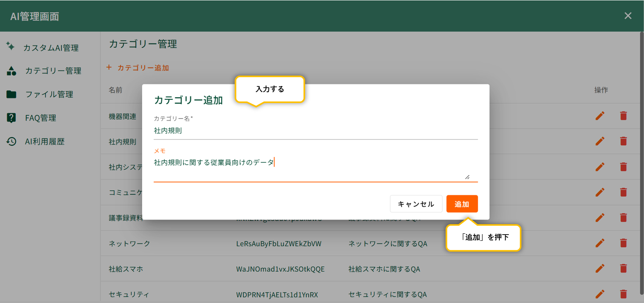Screen dimensions: 644x303
Task: Go to AI利用履歴 in the sidebar
Action: click(45, 142)
